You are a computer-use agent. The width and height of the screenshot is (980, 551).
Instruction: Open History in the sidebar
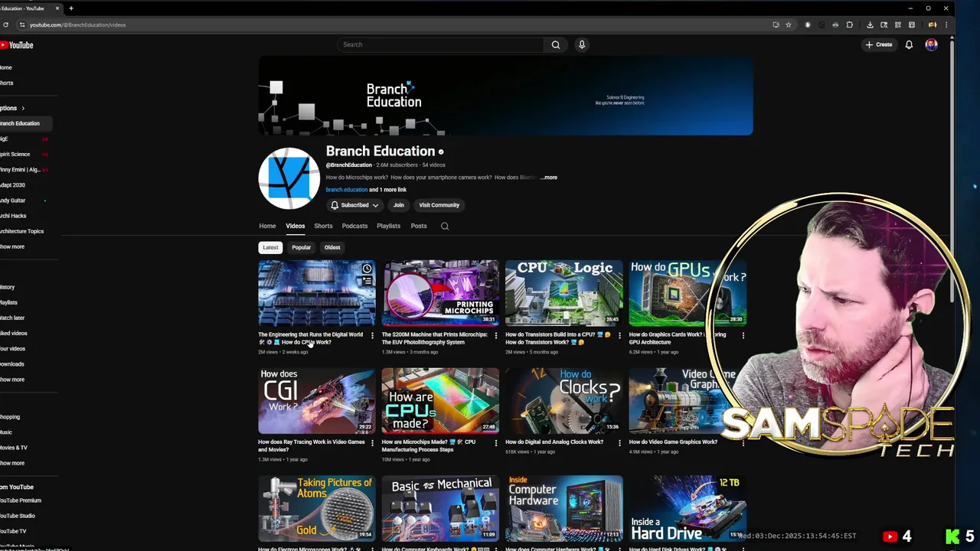[x=8, y=287]
